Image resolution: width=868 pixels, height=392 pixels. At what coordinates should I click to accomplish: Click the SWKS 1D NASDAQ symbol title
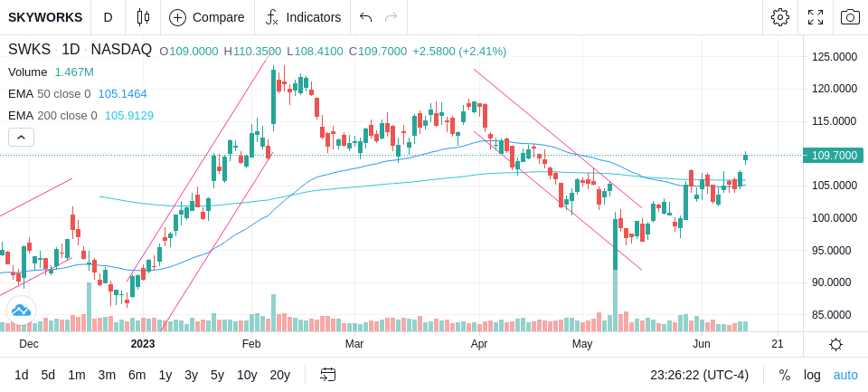(80, 50)
